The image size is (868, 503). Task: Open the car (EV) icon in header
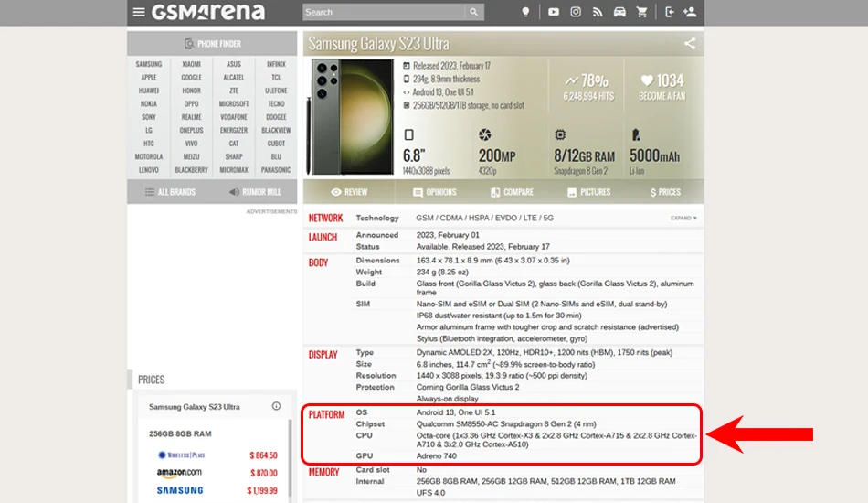[x=619, y=12]
